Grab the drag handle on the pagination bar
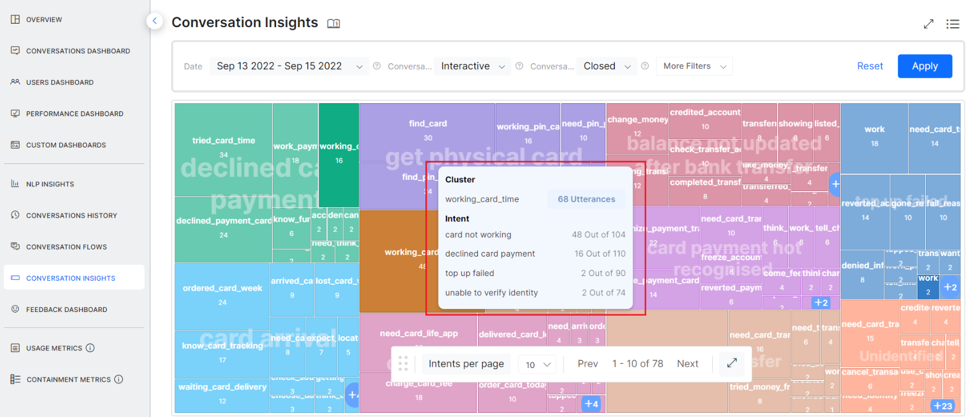This screenshot has width=980, height=417. click(403, 363)
